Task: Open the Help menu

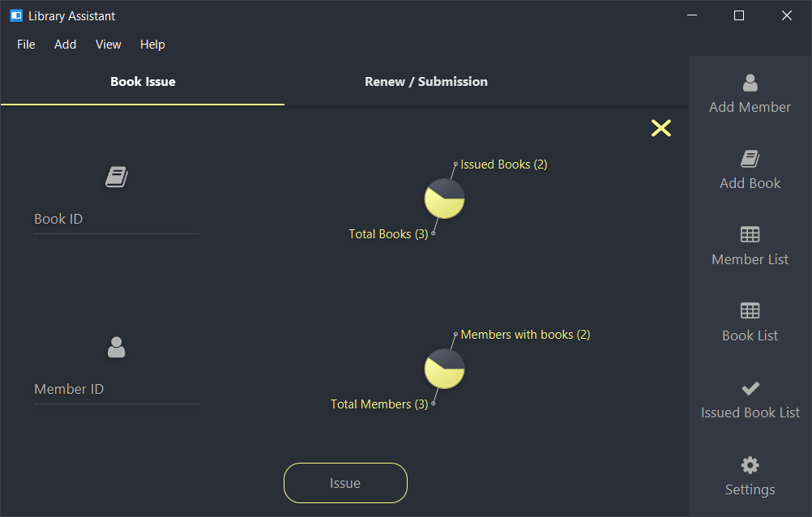Action: (x=152, y=45)
